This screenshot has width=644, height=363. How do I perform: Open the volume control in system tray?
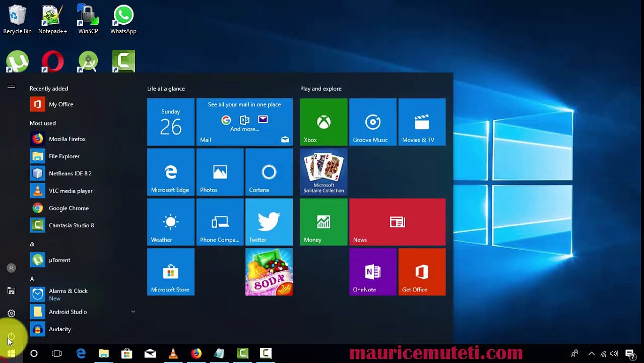pos(614,353)
